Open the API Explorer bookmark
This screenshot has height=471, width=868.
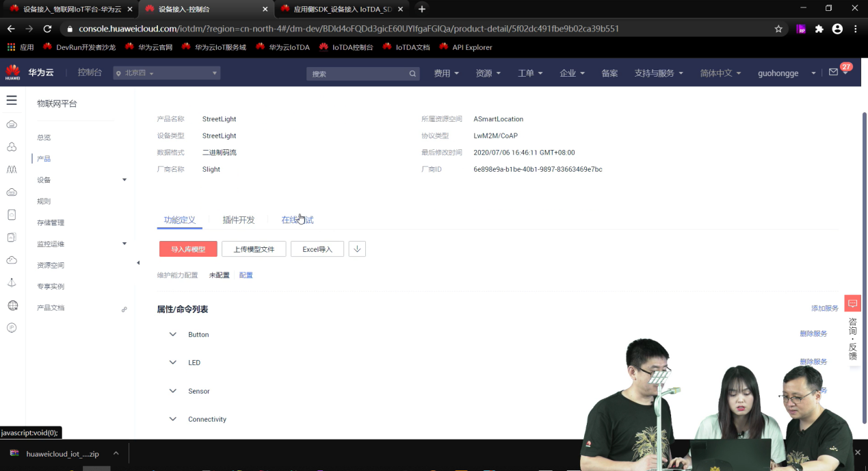(465, 47)
